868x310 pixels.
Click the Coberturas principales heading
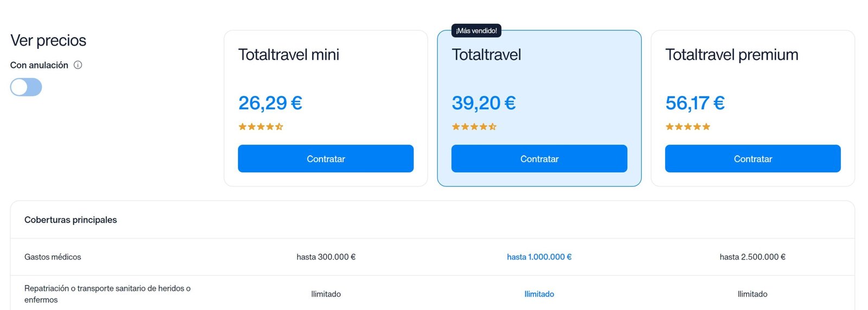71,220
